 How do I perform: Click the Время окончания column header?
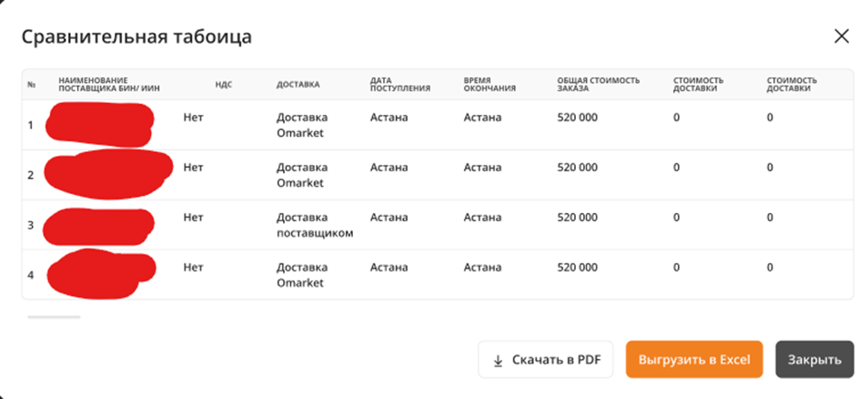[x=490, y=85]
